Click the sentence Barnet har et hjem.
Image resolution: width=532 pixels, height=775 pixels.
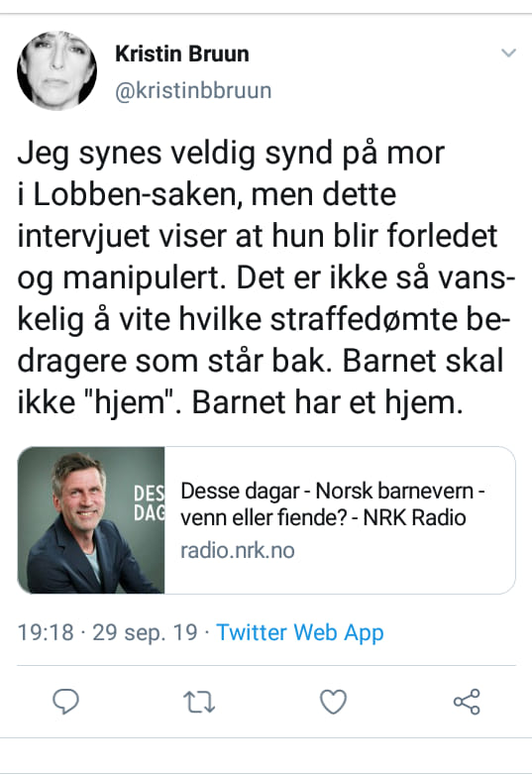pyautogui.click(x=328, y=402)
